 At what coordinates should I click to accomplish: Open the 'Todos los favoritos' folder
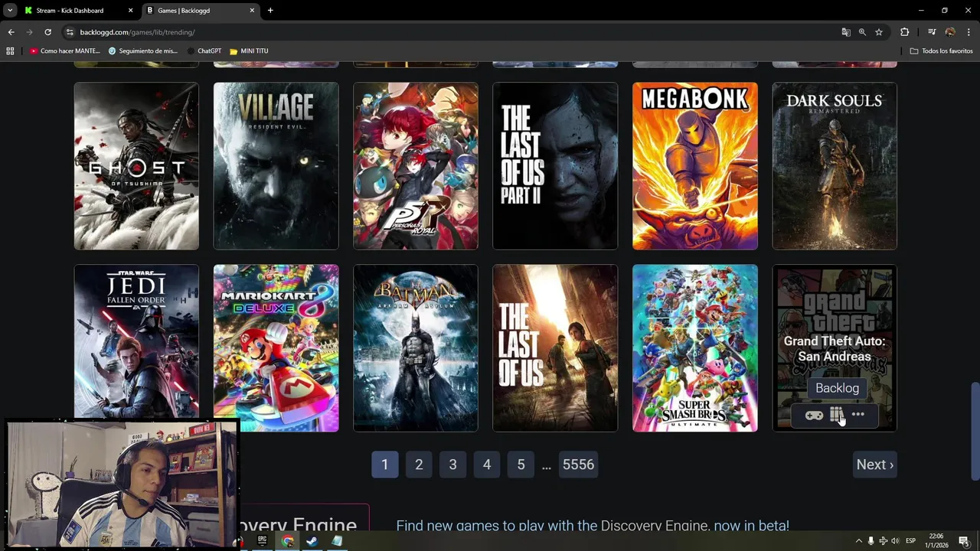[x=941, y=51]
